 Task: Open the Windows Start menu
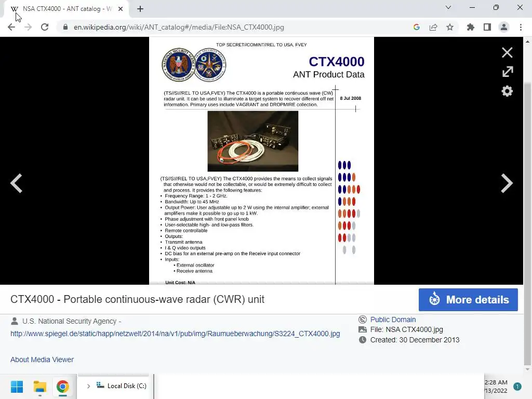point(17,387)
